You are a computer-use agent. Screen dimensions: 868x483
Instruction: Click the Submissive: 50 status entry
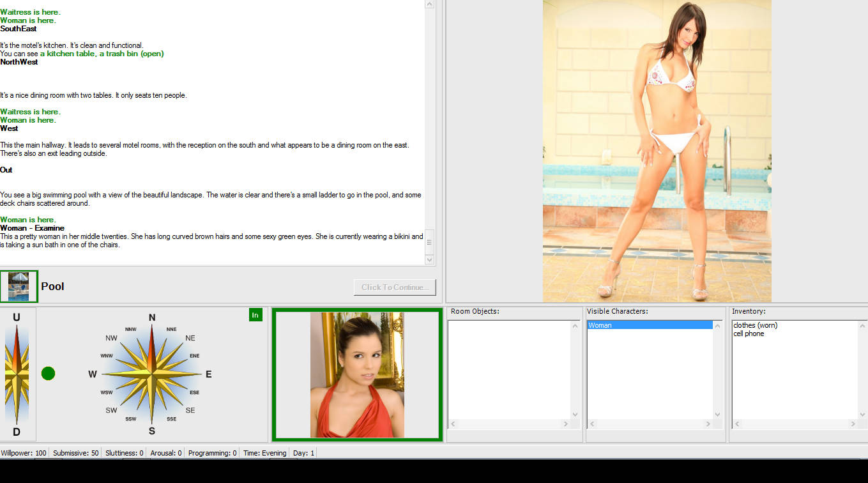click(x=76, y=453)
